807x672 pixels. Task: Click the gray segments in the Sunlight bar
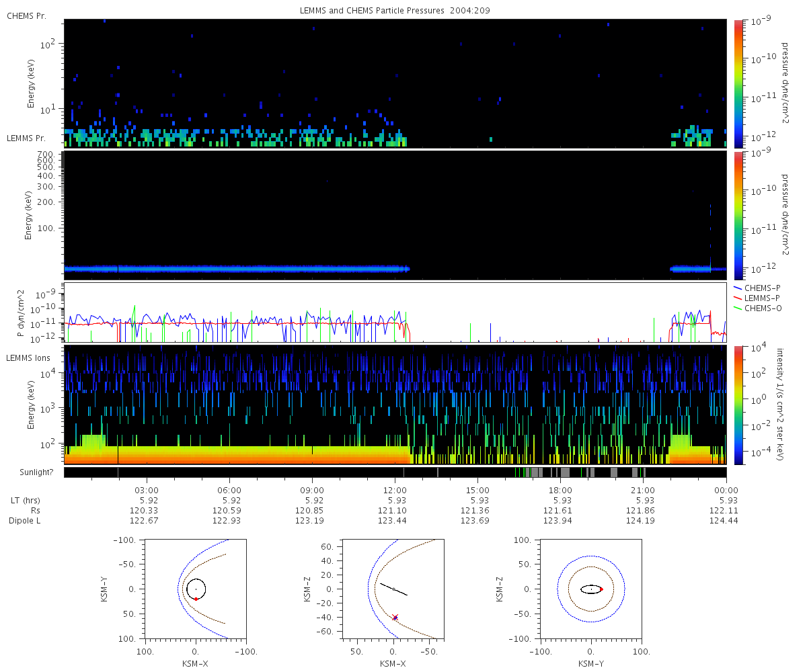[564, 472]
